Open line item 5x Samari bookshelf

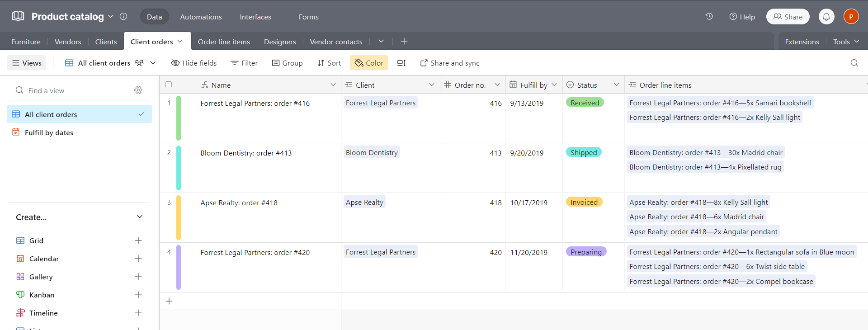click(x=720, y=103)
